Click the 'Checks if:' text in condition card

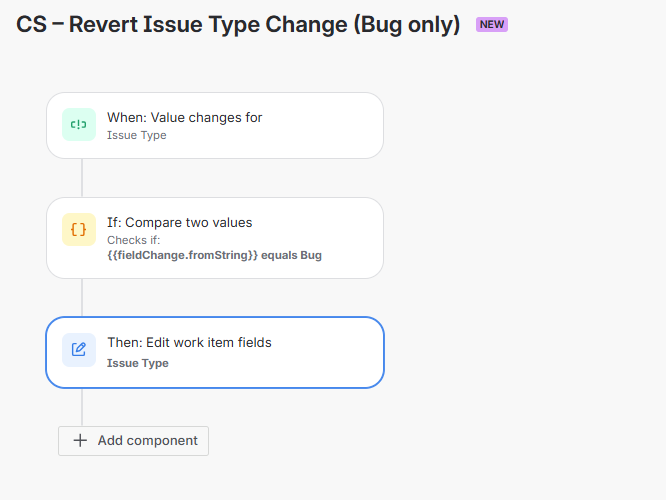(133, 240)
